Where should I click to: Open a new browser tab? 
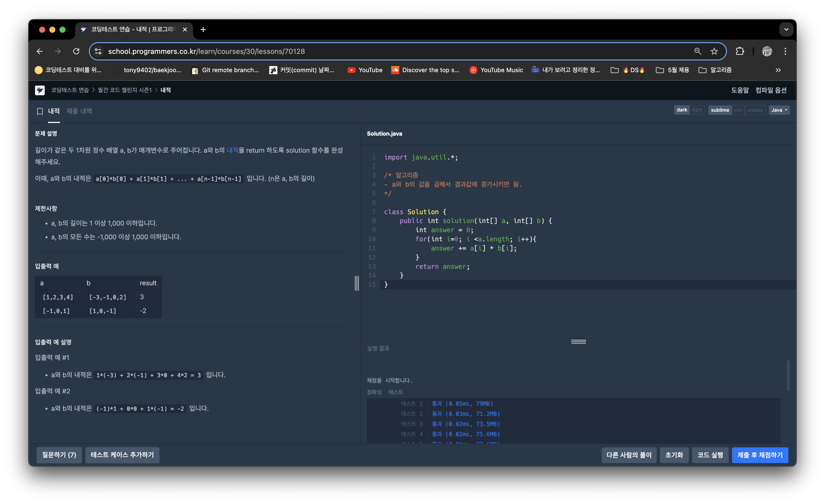pyautogui.click(x=203, y=29)
